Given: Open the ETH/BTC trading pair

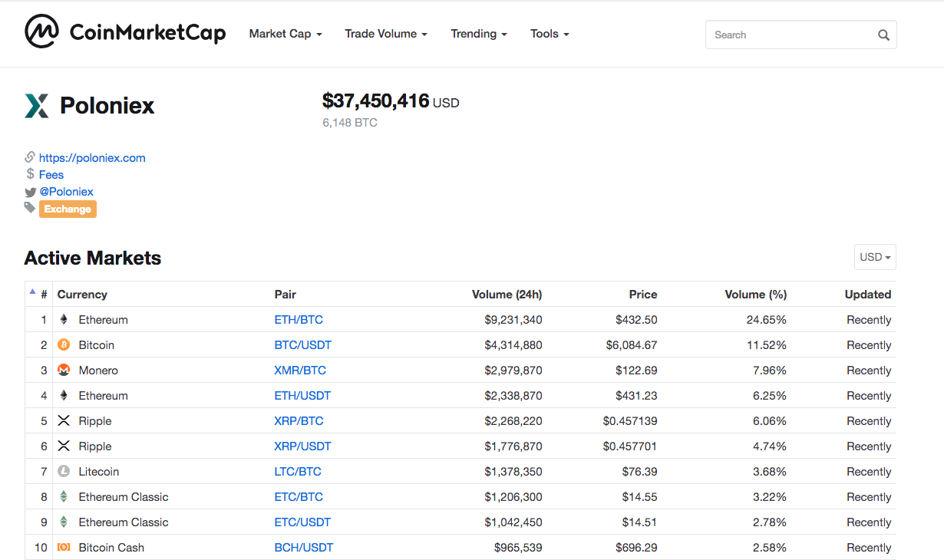Looking at the screenshot, I should click(x=299, y=320).
